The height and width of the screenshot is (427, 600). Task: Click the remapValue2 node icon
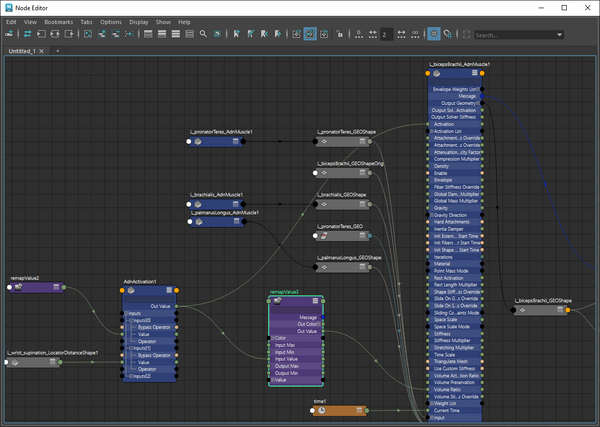[19, 288]
